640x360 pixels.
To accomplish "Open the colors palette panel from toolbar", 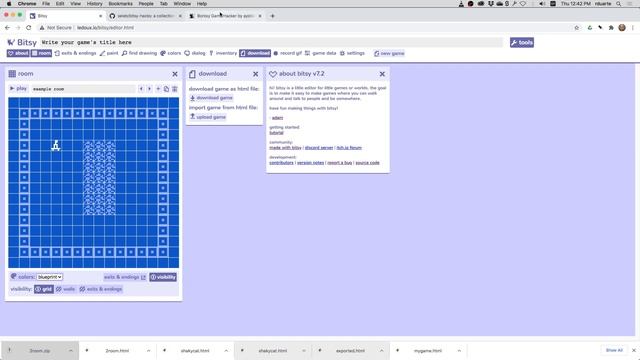I will point(171,53).
